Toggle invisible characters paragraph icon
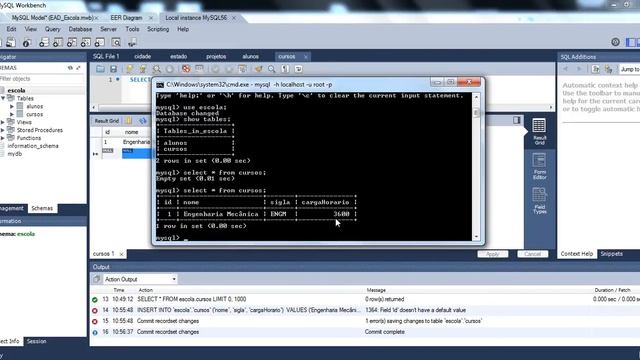Screen dimensions: 640x360 (x=285, y=69)
